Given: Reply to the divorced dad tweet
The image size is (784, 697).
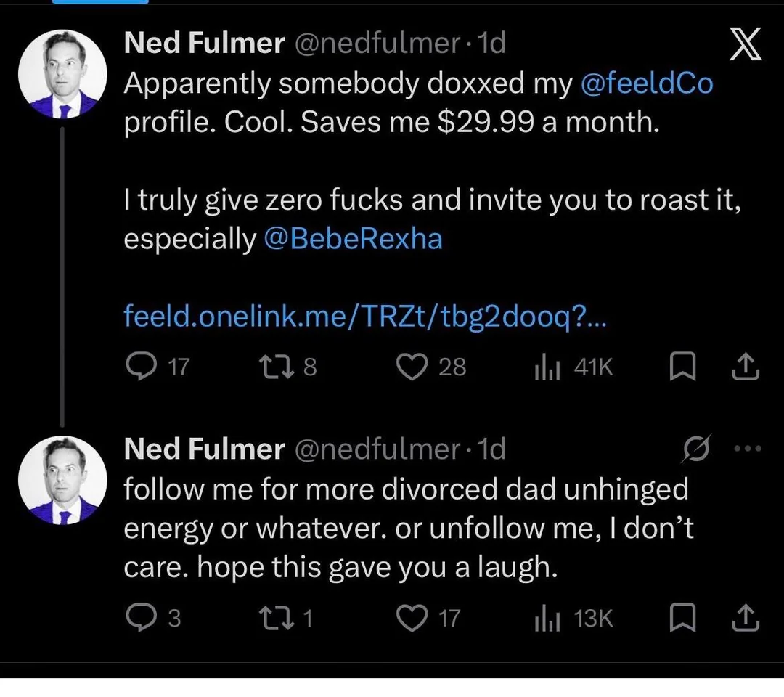Looking at the screenshot, I should click(x=138, y=618).
